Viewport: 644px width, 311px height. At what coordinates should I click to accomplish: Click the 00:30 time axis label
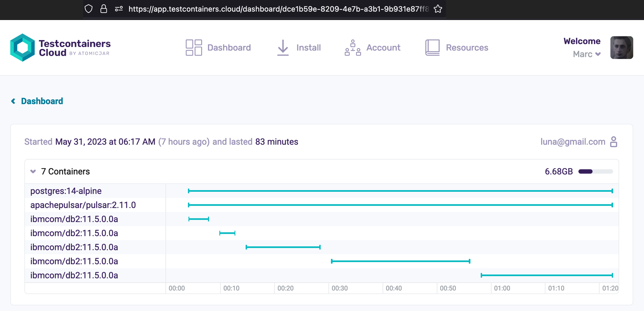pos(340,288)
